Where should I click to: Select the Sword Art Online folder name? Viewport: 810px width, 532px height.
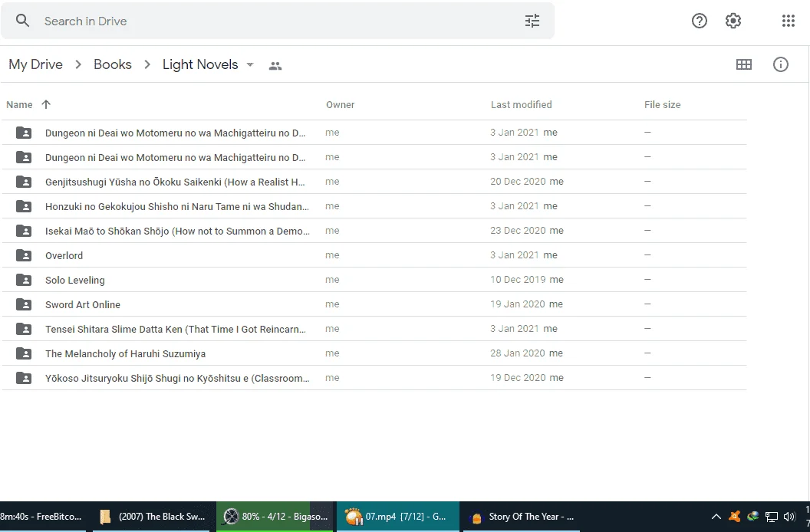(x=83, y=305)
